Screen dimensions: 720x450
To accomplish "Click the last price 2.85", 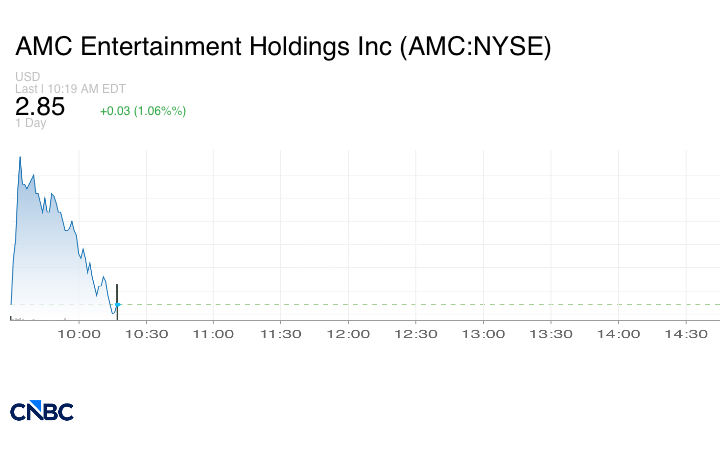I will pyautogui.click(x=40, y=107).
